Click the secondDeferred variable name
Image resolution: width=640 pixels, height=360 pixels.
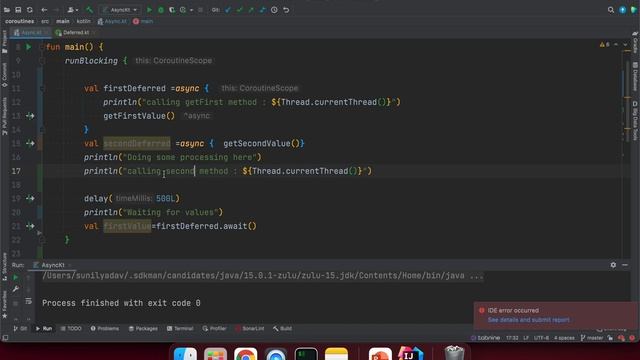(x=137, y=143)
